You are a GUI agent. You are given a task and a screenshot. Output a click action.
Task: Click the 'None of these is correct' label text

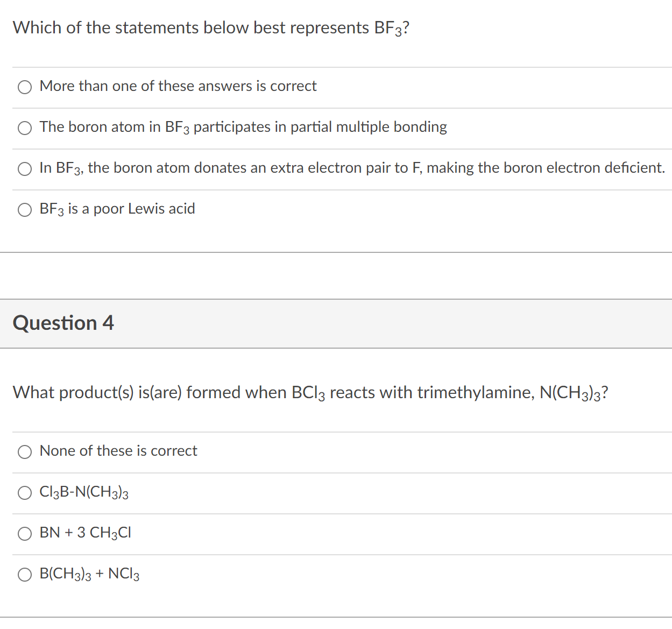coord(118,451)
